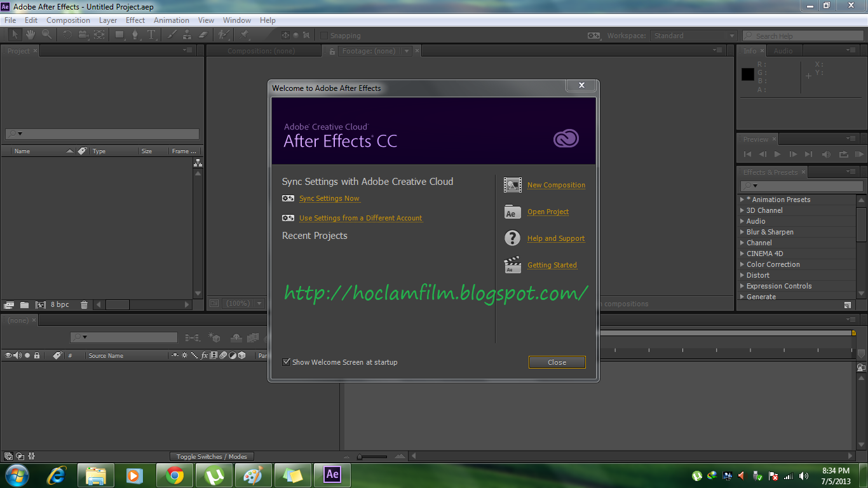868x488 pixels.
Task: Play the preview
Action: [778, 154]
